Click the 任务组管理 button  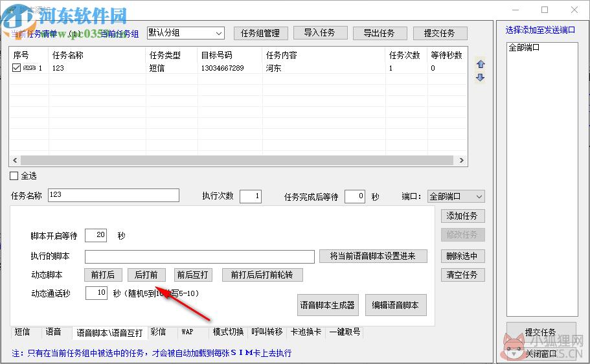pyautogui.click(x=260, y=33)
